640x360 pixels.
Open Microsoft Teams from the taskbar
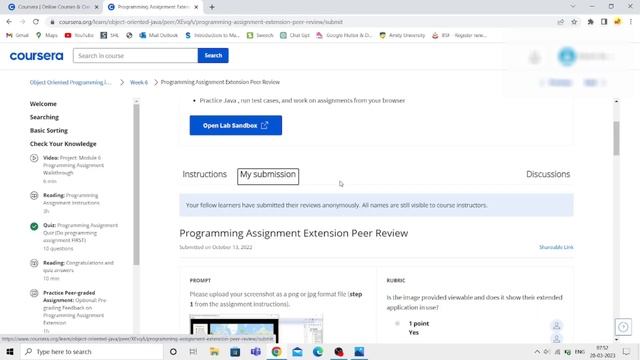(256, 351)
